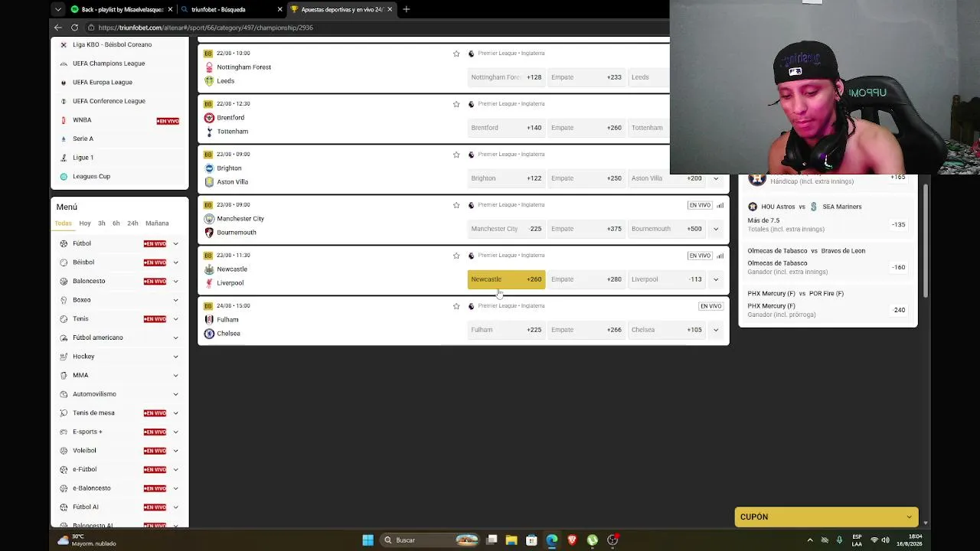The height and width of the screenshot is (551, 980).
Task: Click the Automovilismo icon
Action: tap(64, 394)
